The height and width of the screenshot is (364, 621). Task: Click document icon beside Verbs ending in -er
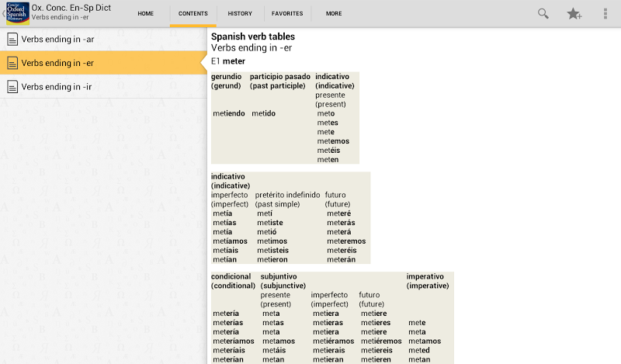(x=12, y=63)
